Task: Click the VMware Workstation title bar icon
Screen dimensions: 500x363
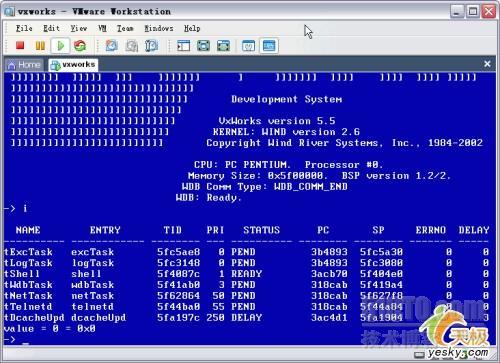Action: click(x=9, y=11)
